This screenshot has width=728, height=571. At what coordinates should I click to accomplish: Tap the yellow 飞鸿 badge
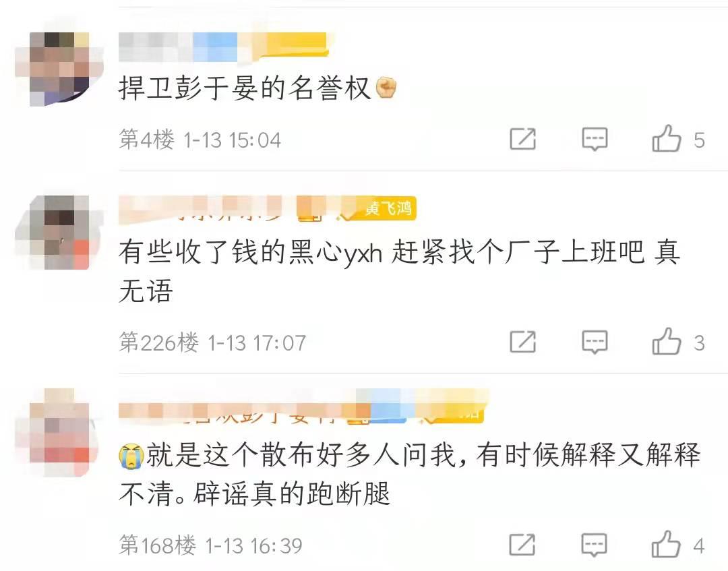(388, 208)
